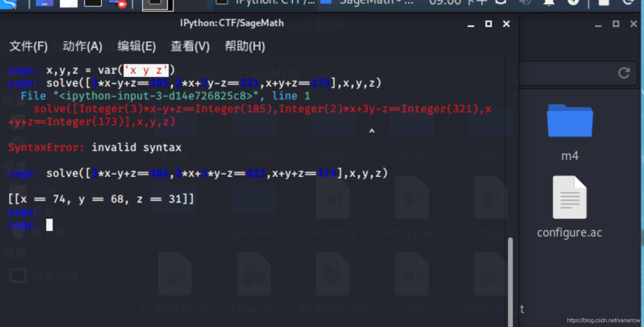Open the 动作(A) menu
This screenshot has width=644, height=327.
[x=82, y=46]
